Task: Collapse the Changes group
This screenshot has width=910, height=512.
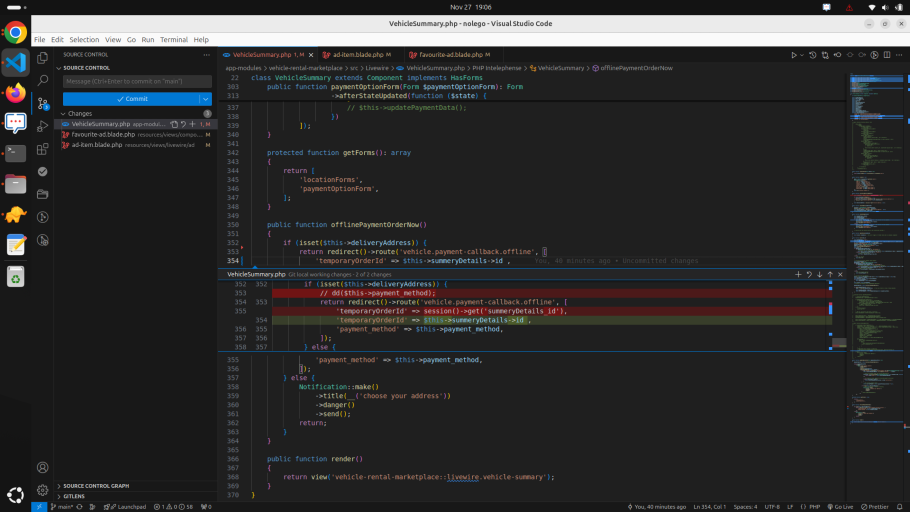Action: pos(62,114)
